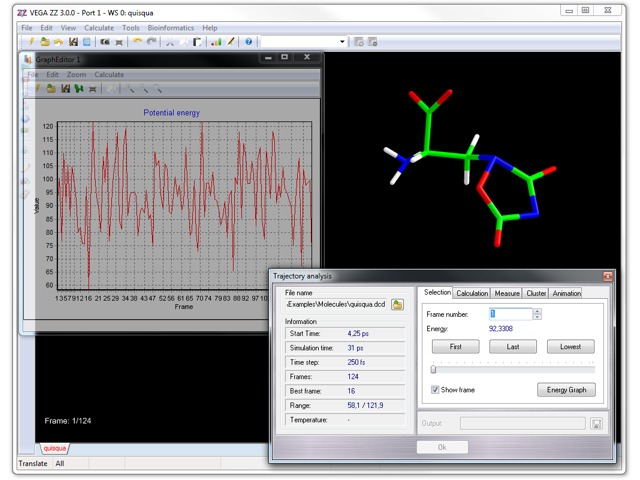Click the Cut scissors icon in main toolbar
Screen dimensions: 640x480
click(x=170, y=42)
